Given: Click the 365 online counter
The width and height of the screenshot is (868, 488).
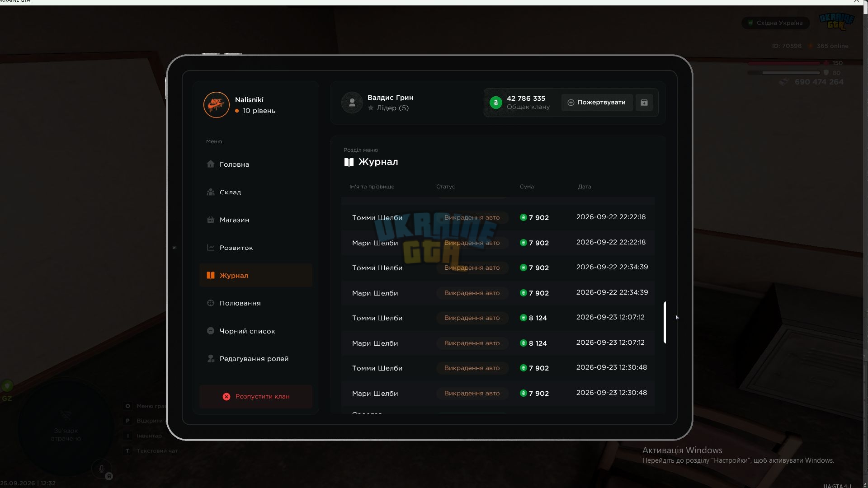Looking at the screenshot, I should click(x=832, y=46).
